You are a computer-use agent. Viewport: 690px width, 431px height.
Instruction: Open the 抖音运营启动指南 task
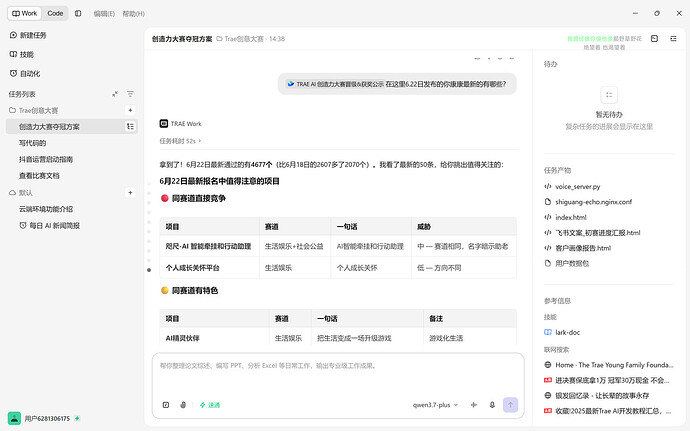click(46, 159)
